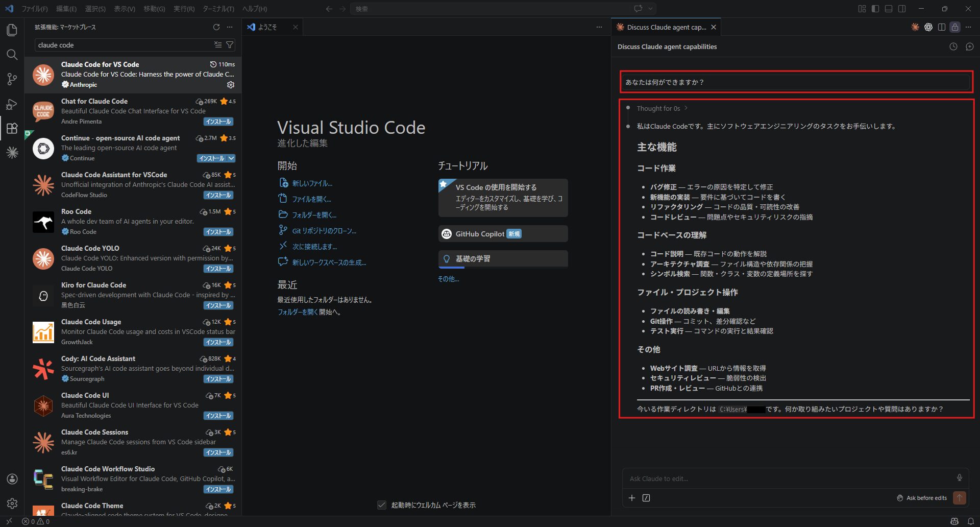Viewport: 980px width, 527px height.
Task: Open Claude Code icon in activity bar
Action: tap(12, 152)
